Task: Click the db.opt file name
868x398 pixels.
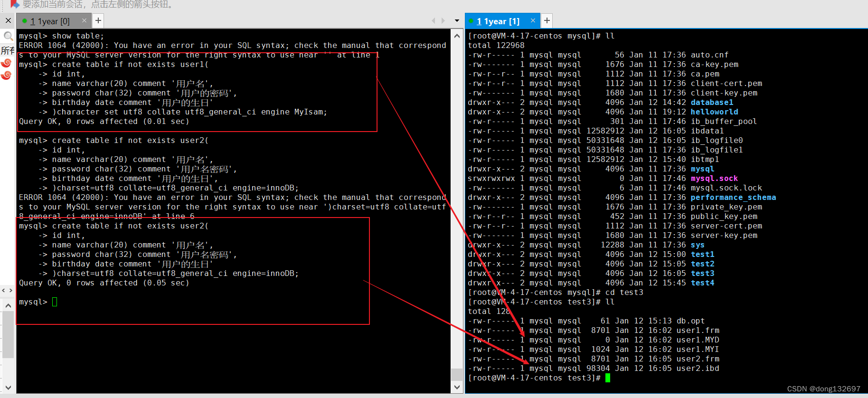Action: tap(690, 321)
